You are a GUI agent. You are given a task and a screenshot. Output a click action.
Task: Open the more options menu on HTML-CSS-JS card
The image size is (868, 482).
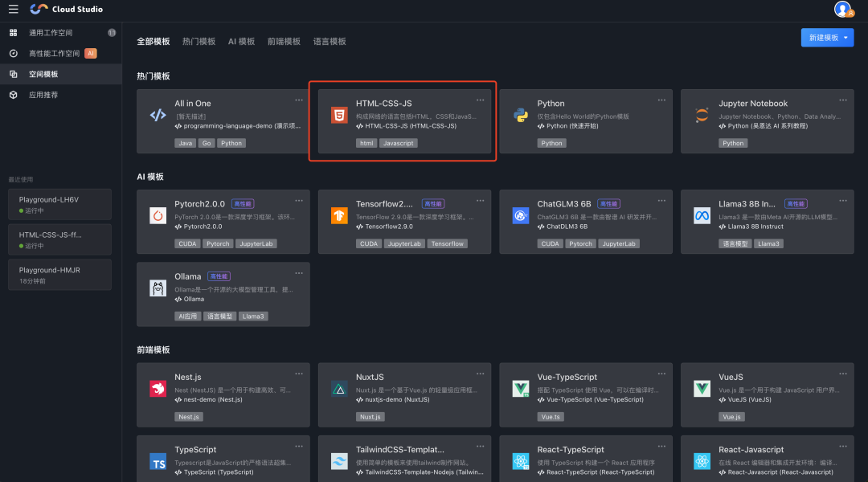click(x=480, y=100)
